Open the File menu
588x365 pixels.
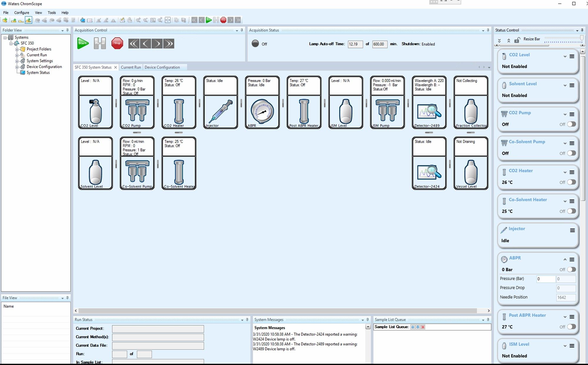(x=6, y=13)
